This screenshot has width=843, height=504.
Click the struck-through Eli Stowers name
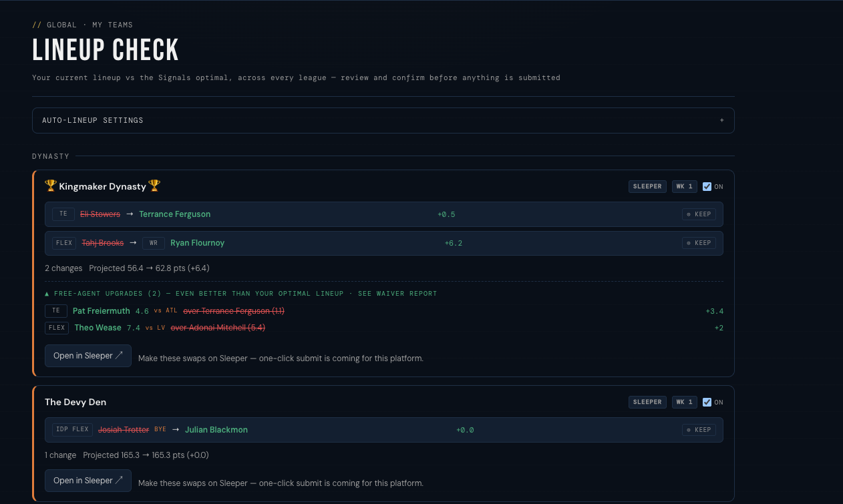[x=100, y=214]
